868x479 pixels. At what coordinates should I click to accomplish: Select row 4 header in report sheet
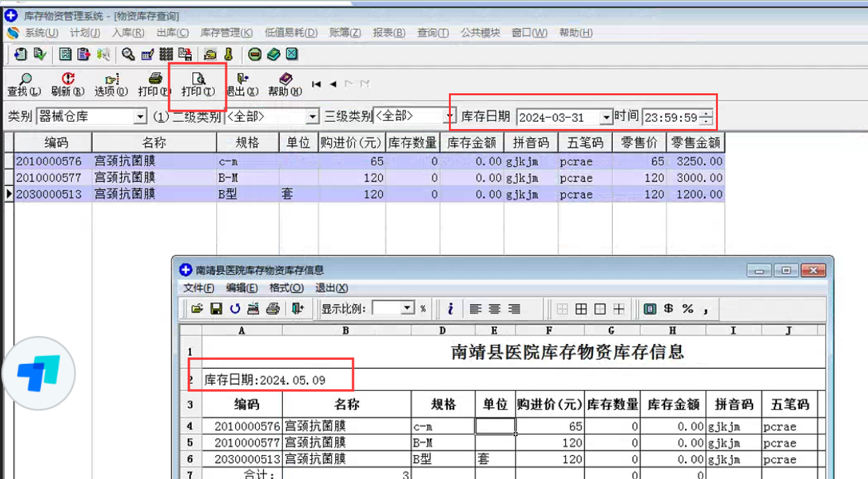pyautogui.click(x=190, y=427)
